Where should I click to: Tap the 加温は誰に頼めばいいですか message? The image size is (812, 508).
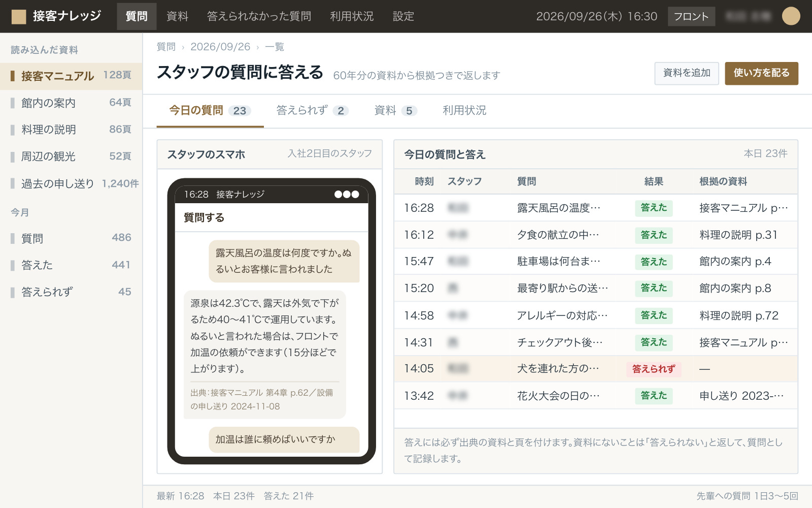tap(284, 439)
